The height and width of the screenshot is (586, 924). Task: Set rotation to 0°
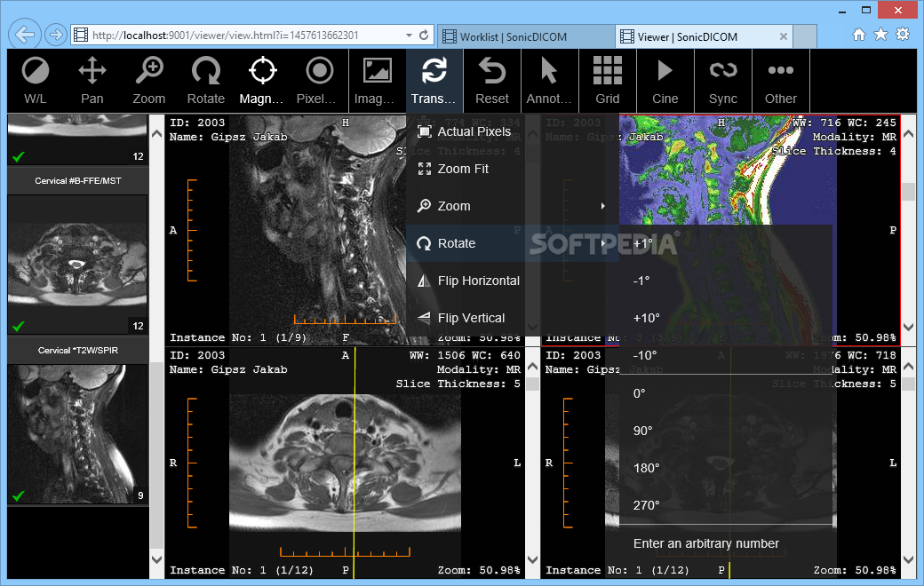[x=725, y=393]
